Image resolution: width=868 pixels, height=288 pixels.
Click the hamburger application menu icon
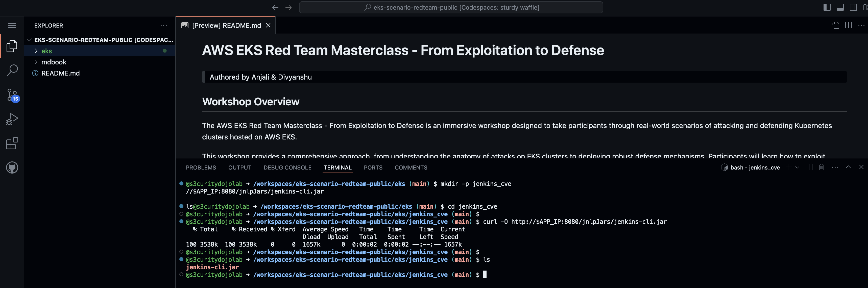(x=12, y=26)
